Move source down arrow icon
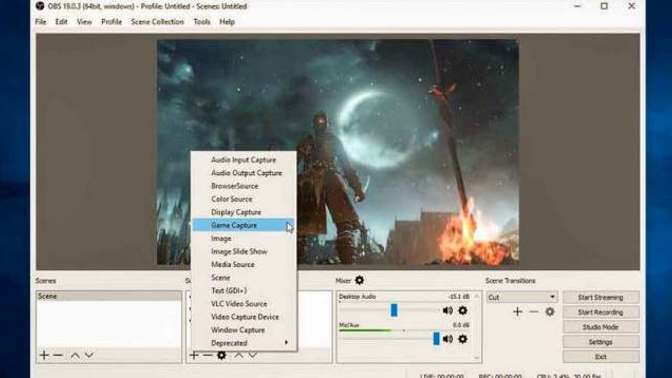The width and height of the screenshot is (672, 378). (x=253, y=355)
